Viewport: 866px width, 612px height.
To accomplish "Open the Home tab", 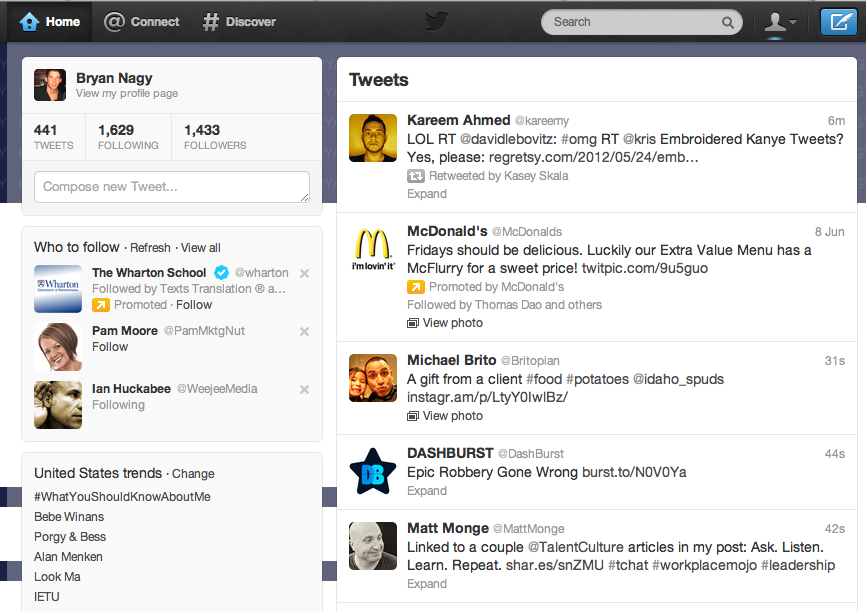I will 50,21.
